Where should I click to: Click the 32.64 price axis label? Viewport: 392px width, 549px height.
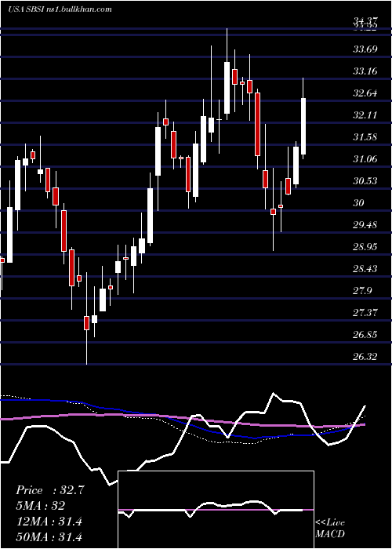click(x=365, y=93)
